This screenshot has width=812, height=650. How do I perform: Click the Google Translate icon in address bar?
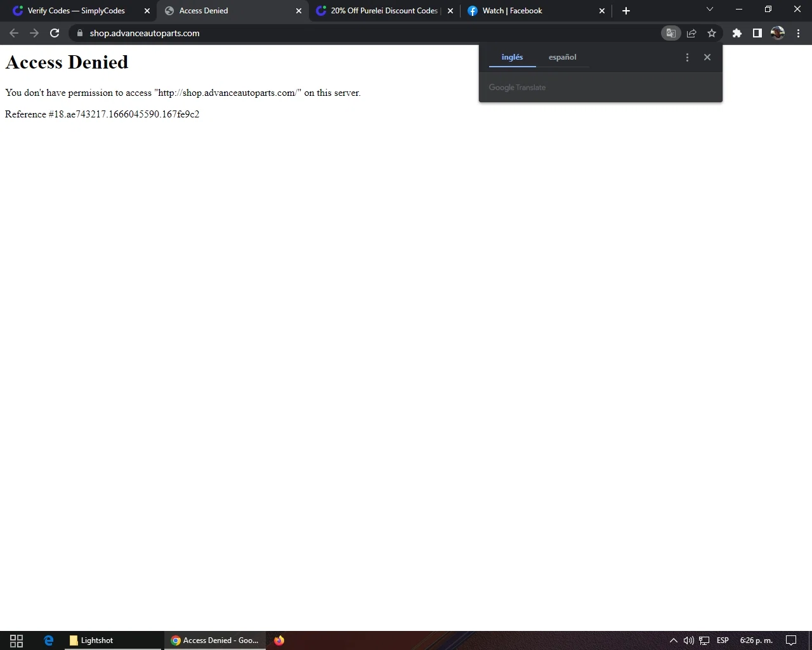click(x=671, y=33)
